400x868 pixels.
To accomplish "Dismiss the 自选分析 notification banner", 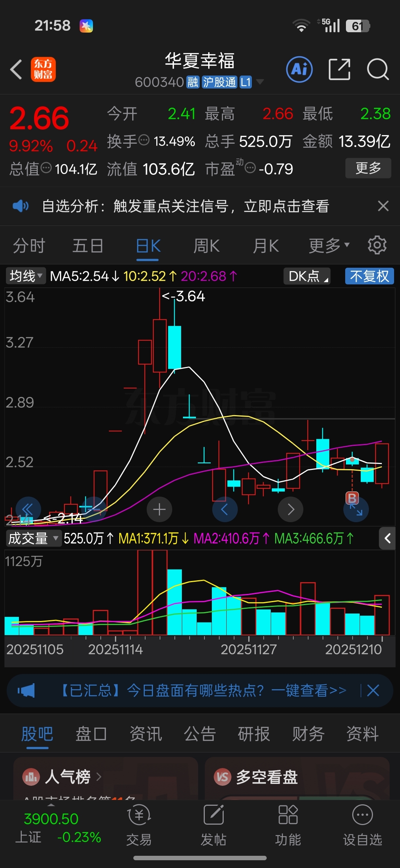I will (x=383, y=206).
